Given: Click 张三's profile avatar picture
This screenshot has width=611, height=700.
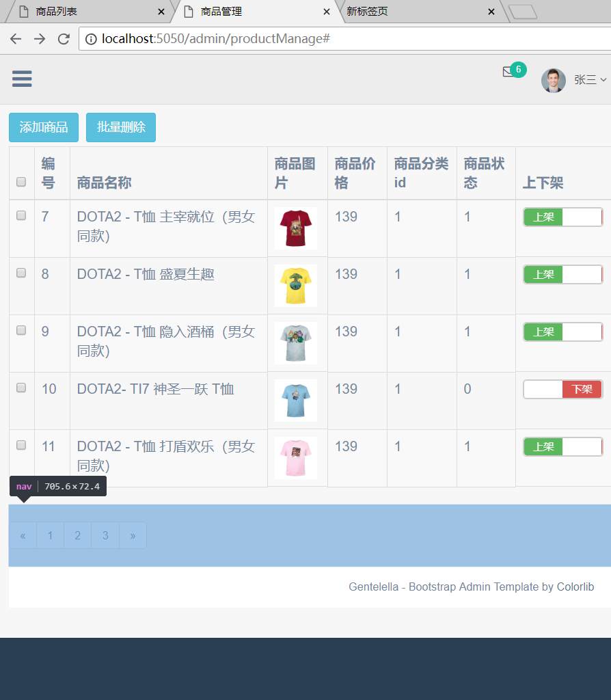Looking at the screenshot, I should click(554, 80).
